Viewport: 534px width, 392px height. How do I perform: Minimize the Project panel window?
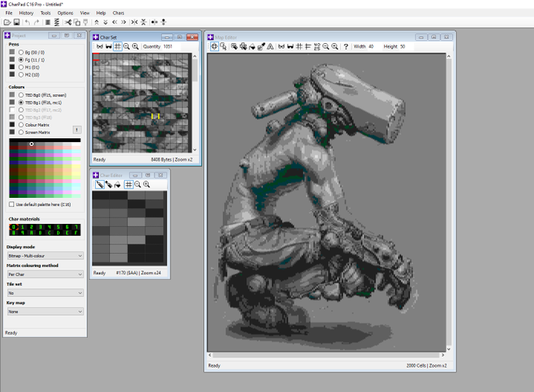click(x=54, y=35)
